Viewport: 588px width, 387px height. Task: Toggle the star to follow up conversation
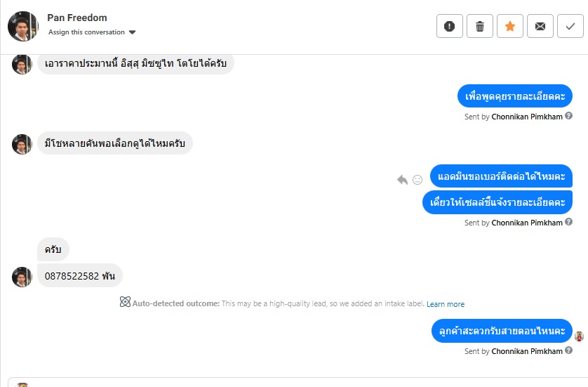pyautogui.click(x=510, y=27)
